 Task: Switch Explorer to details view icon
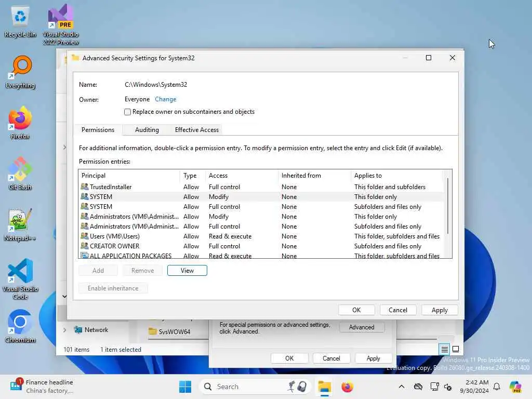click(445, 349)
